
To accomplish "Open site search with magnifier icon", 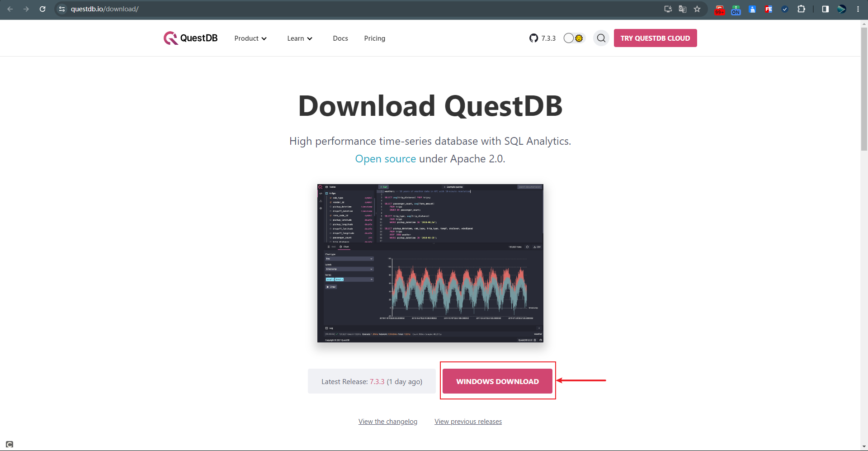I will [x=601, y=38].
